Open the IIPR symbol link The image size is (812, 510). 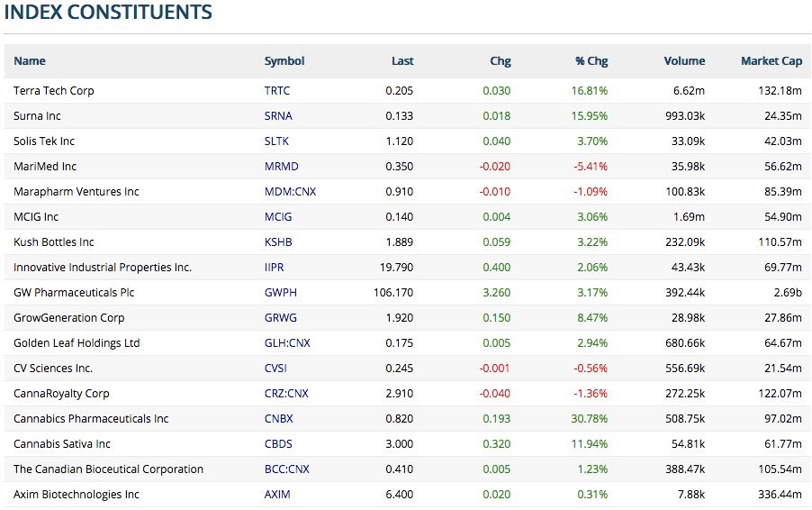274,268
